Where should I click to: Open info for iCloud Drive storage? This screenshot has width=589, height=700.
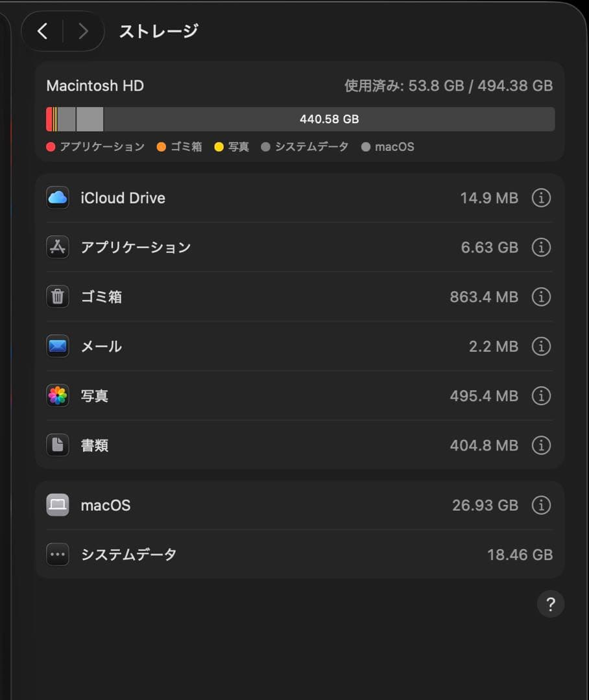[x=541, y=198]
